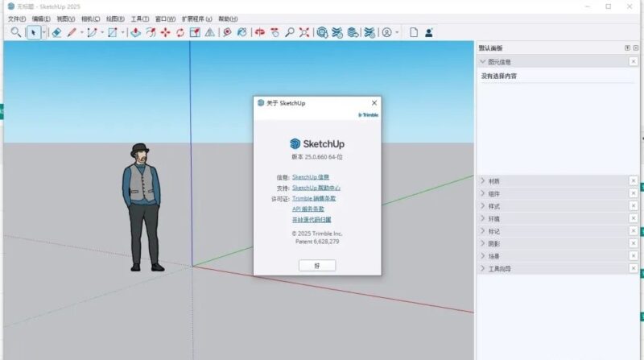Open the Extension Manager
This screenshot has width=644, height=360.
[x=369, y=32]
